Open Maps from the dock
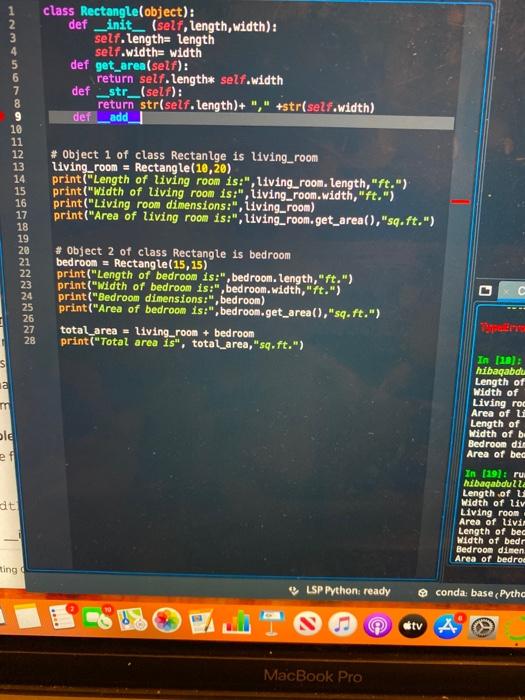525x700 pixels. pyautogui.click(x=132, y=620)
